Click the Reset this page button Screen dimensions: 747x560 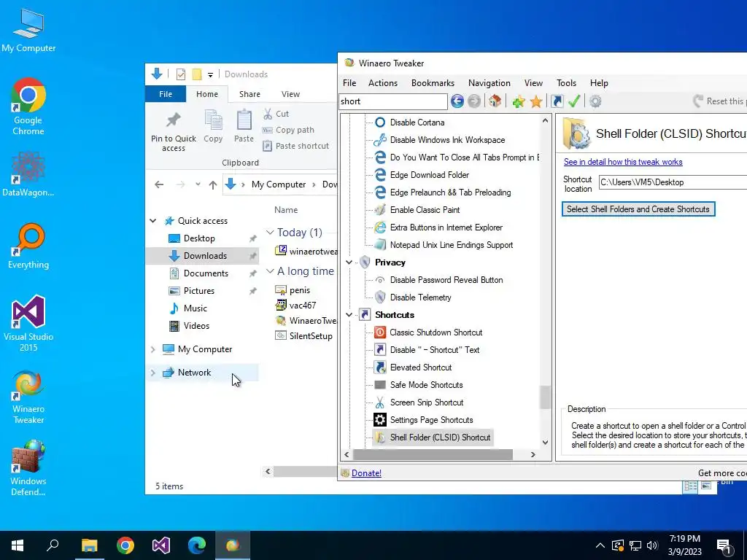pos(719,101)
